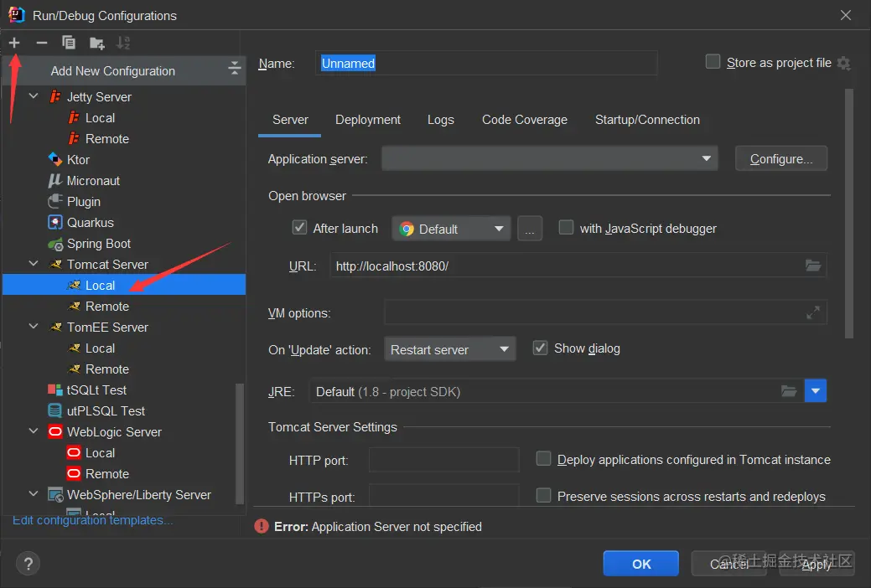This screenshot has width=871, height=588.
Task: Click the red error icon at the bottom
Action: pos(261,526)
